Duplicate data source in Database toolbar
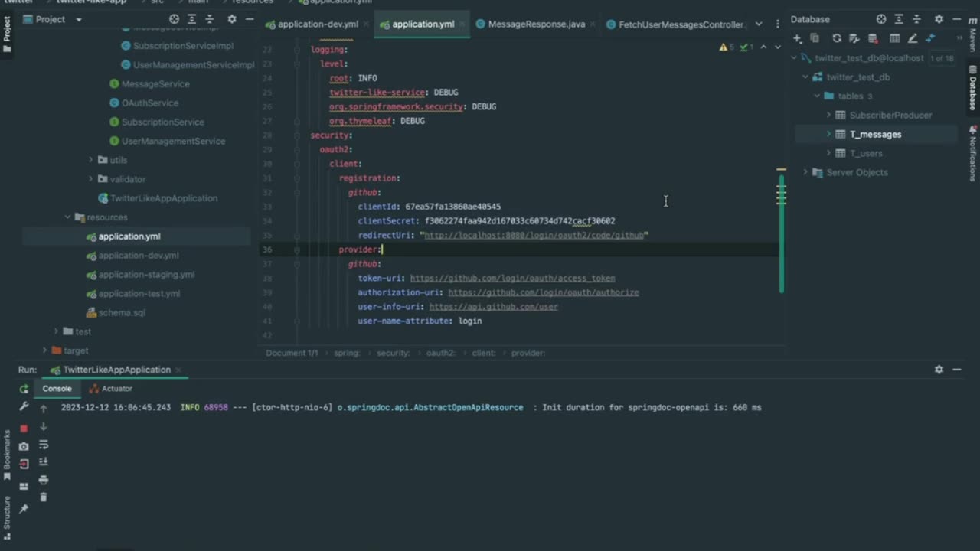The height and width of the screenshot is (551, 980). [x=815, y=38]
